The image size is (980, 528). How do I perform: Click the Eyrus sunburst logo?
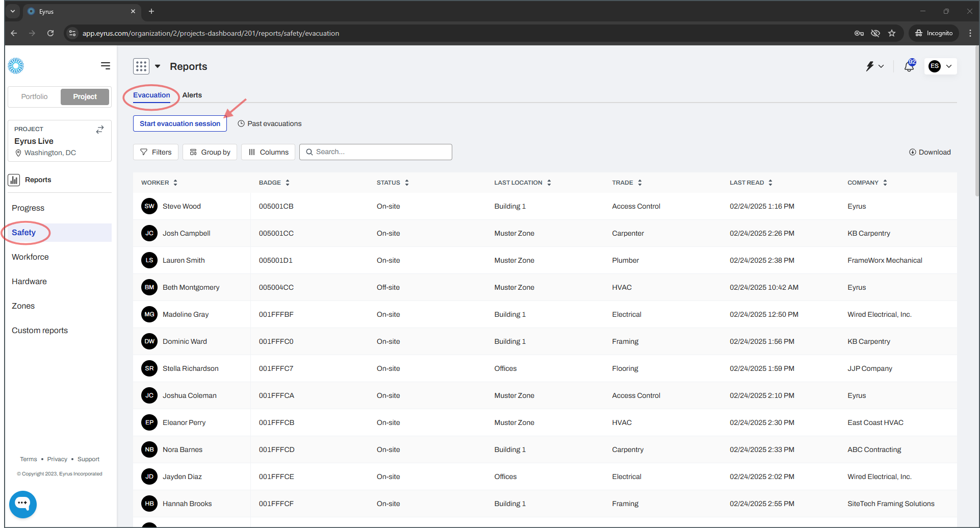coord(16,66)
